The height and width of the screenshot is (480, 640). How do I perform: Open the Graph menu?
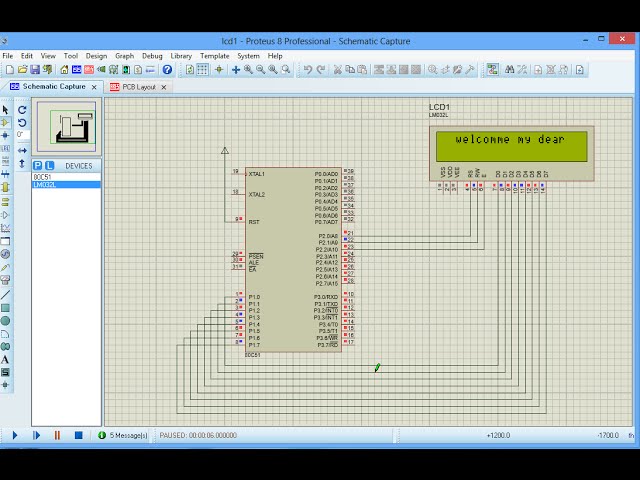point(124,56)
